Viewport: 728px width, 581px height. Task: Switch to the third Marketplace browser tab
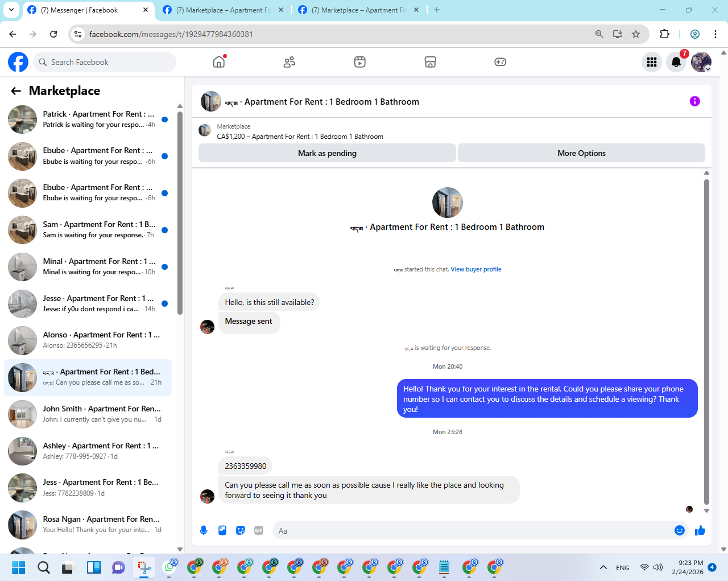(x=358, y=10)
